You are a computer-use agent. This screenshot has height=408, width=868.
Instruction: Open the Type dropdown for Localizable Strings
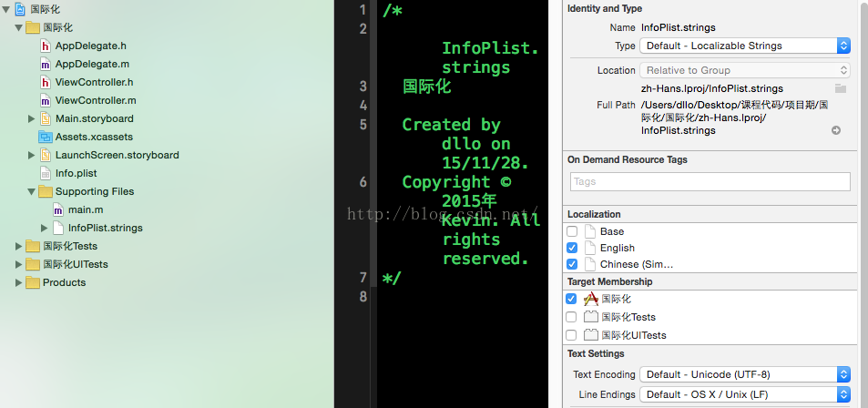[x=744, y=46]
